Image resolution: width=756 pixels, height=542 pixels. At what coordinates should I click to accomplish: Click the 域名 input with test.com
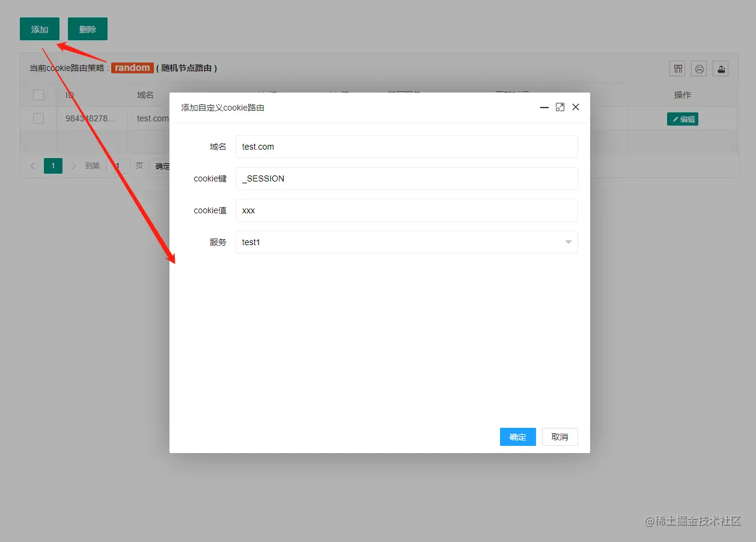pyautogui.click(x=406, y=147)
